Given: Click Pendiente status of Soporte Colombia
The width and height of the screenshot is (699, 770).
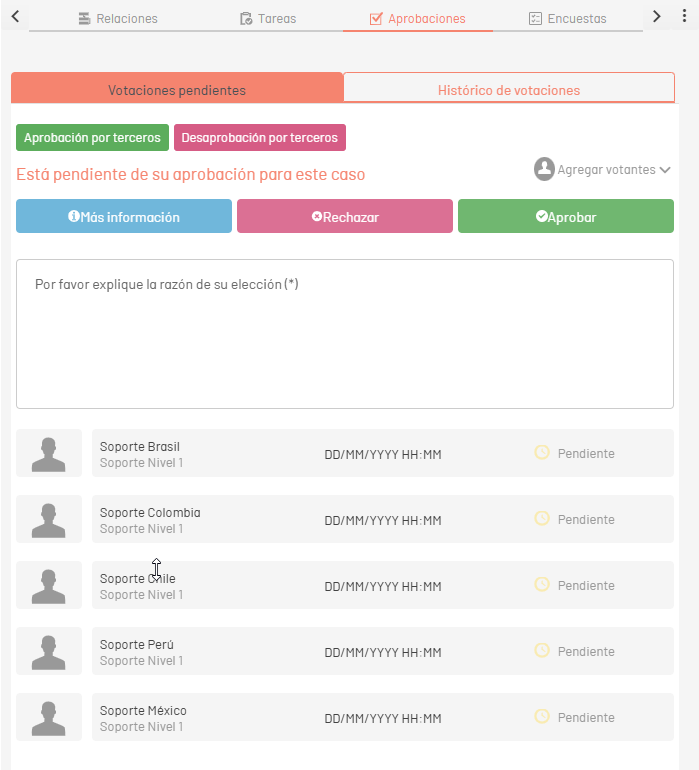Looking at the screenshot, I should tap(586, 520).
